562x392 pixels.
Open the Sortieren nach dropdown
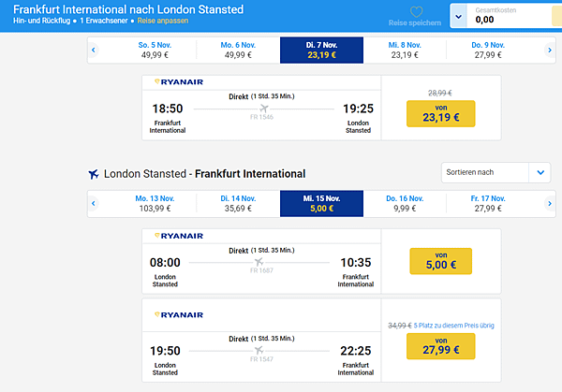pyautogui.click(x=495, y=172)
